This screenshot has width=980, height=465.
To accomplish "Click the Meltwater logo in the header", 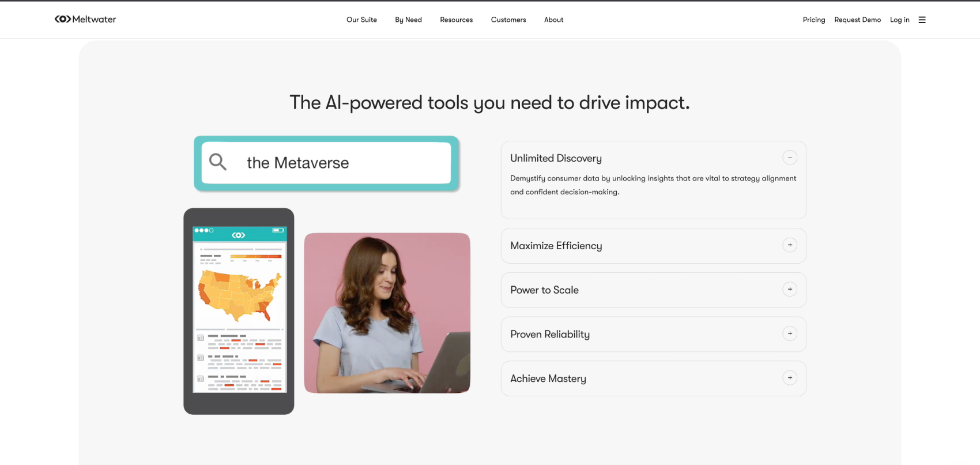I will [x=85, y=19].
